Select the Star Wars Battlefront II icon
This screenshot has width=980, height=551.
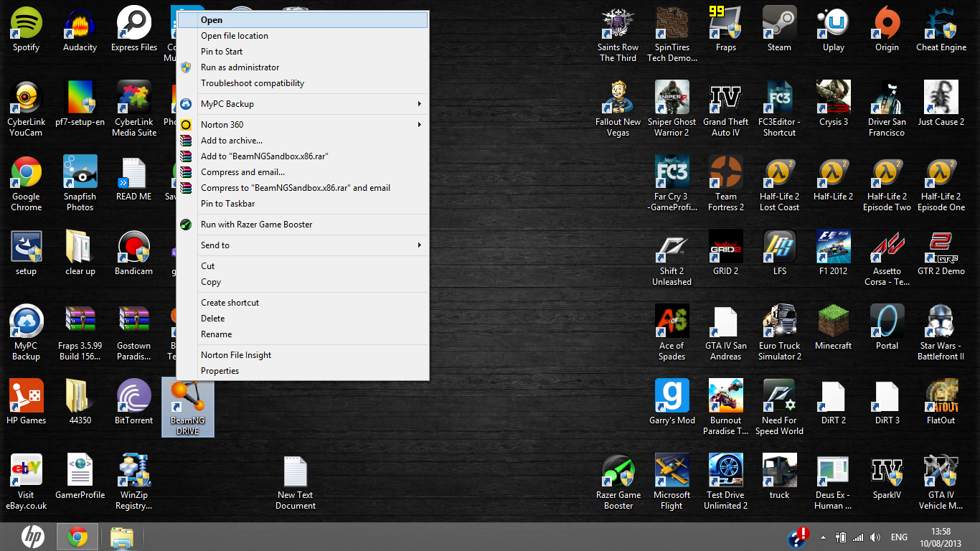pos(941,333)
